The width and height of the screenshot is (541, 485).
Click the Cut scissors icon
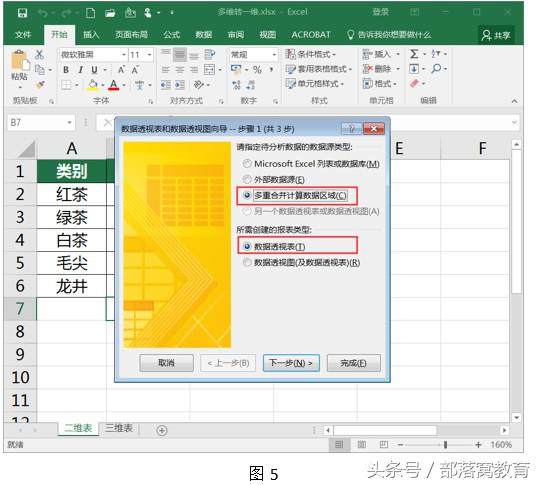[39, 55]
